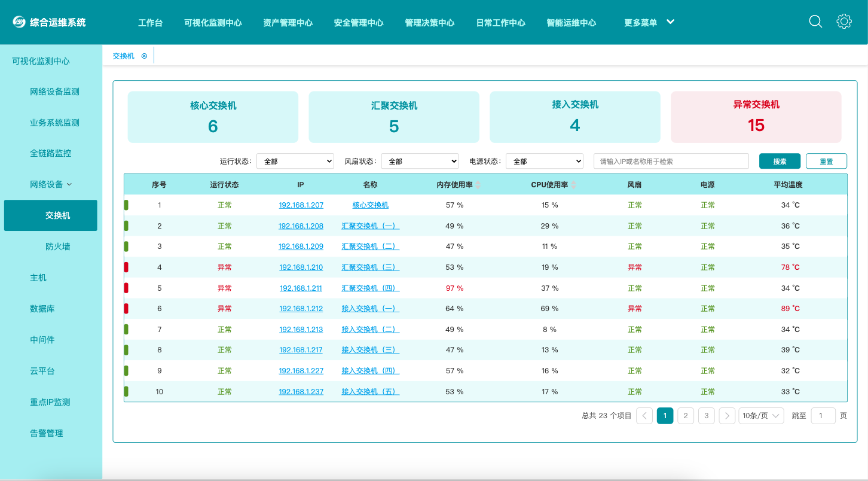Select the 异常交换机 summary card
868x481 pixels.
click(756, 117)
